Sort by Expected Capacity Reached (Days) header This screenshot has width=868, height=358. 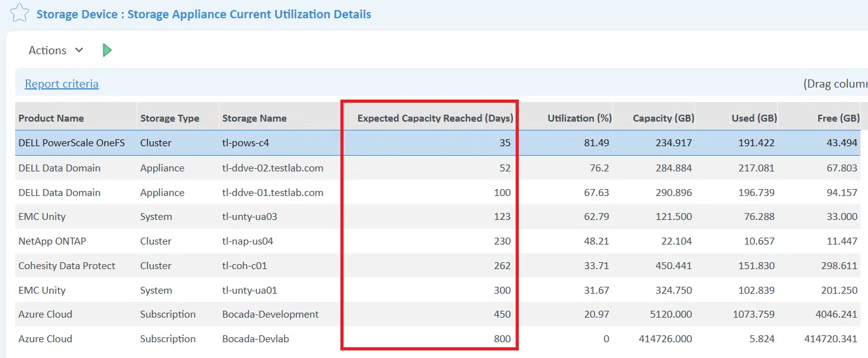[435, 118]
